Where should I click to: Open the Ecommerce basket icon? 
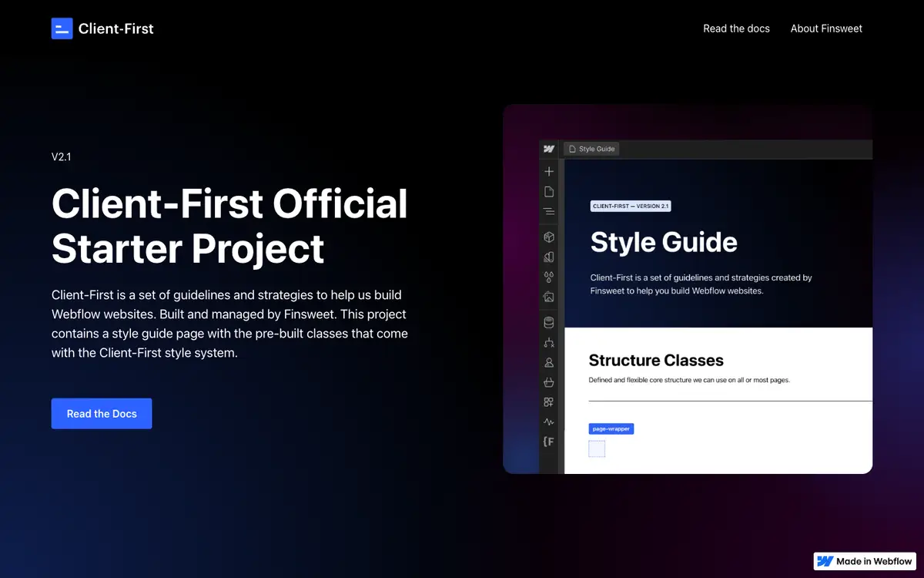pyautogui.click(x=549, y=382)
